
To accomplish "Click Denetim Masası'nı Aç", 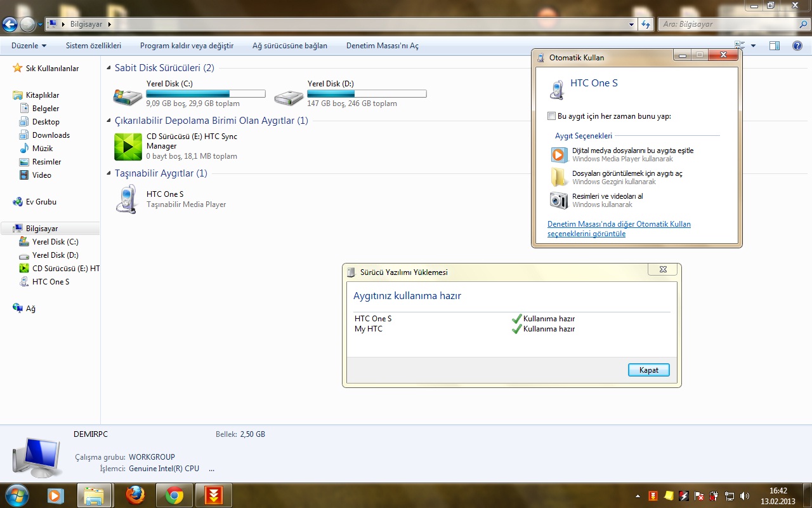I will (x=383, y=46).
